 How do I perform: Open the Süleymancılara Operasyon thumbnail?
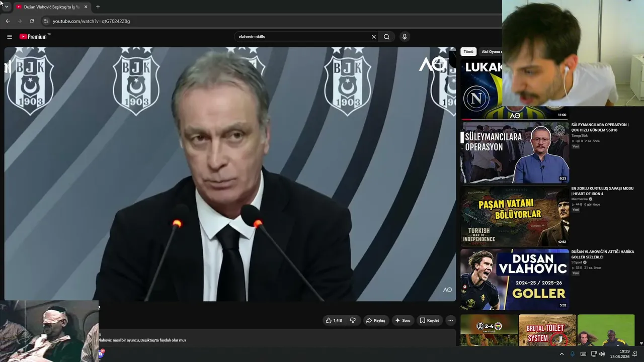[515, 152]
